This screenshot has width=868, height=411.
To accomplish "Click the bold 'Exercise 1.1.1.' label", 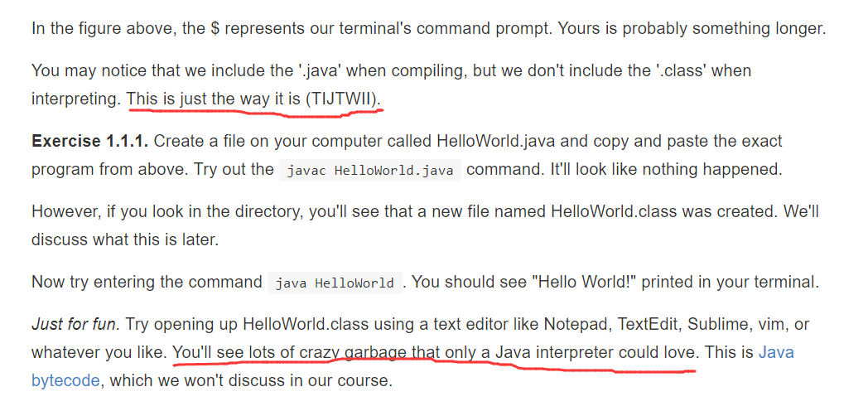I will click(90, 141).
